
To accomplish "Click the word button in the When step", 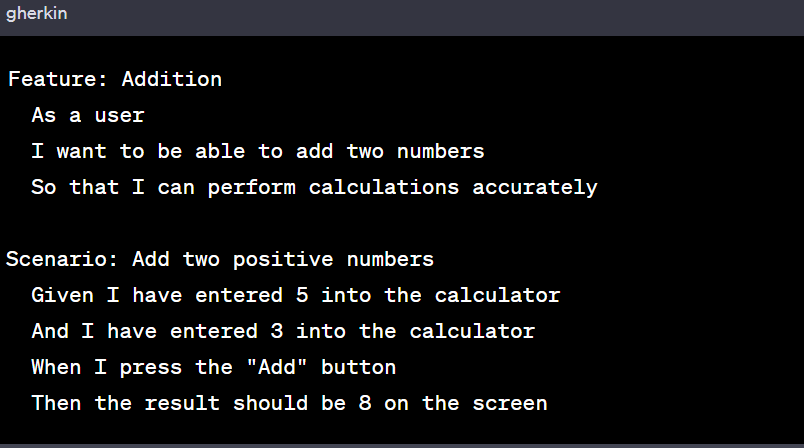I will click(x=358, y=368).
